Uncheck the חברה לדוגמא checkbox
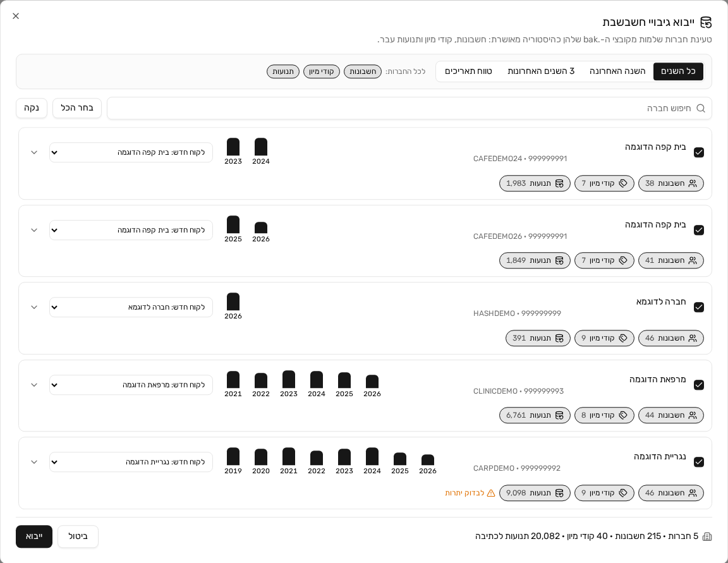728x563 pixels. pos(699,307)
